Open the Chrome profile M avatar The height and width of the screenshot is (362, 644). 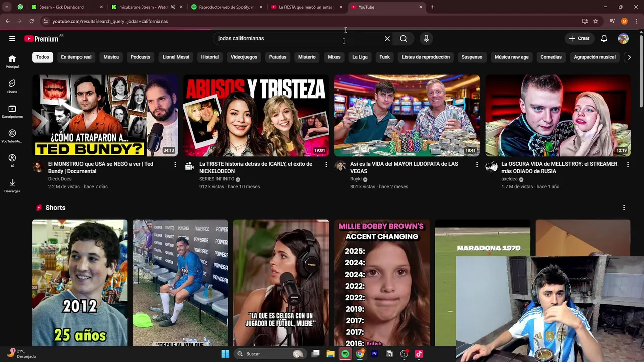click(624, 21)
